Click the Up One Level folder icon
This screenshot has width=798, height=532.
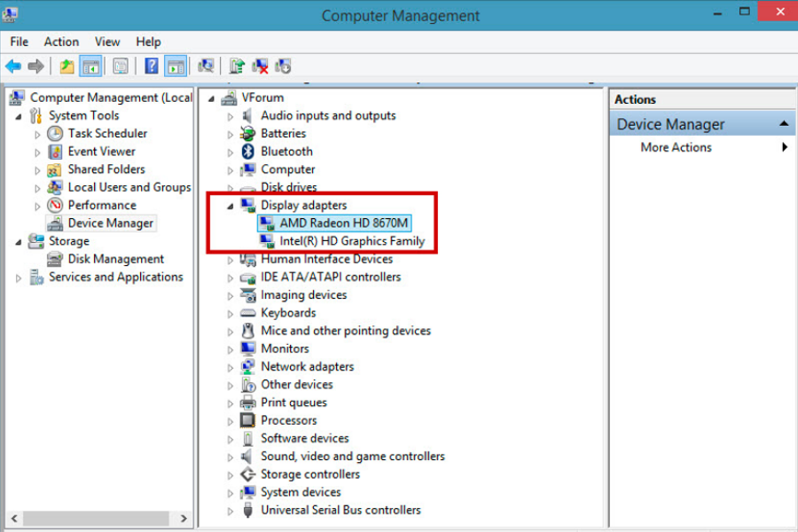point(67,66)
